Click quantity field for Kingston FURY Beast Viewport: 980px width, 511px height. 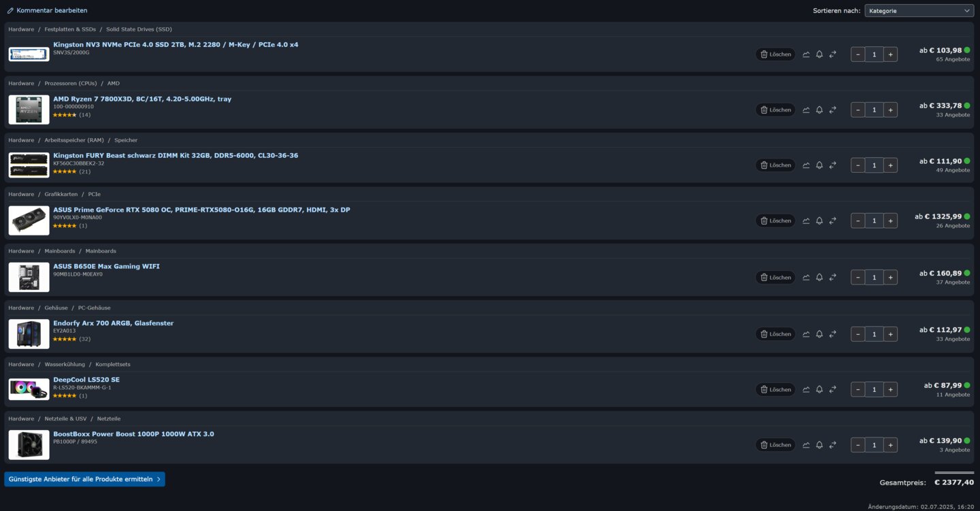[x=874, y=165]
